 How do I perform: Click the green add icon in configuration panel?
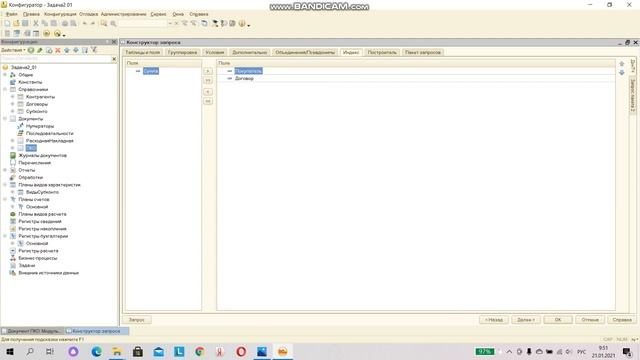(31, 50)
